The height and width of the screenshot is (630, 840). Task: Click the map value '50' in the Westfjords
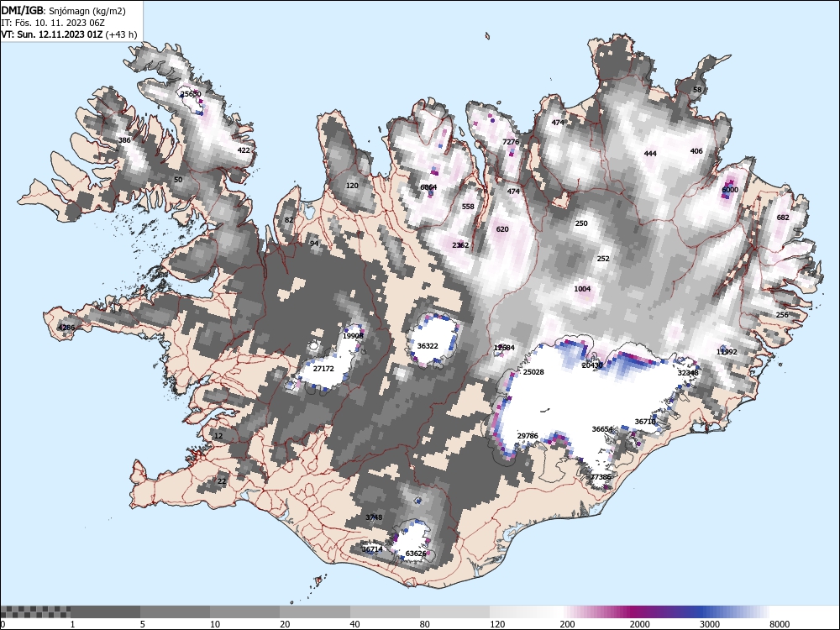click(178, 180)
